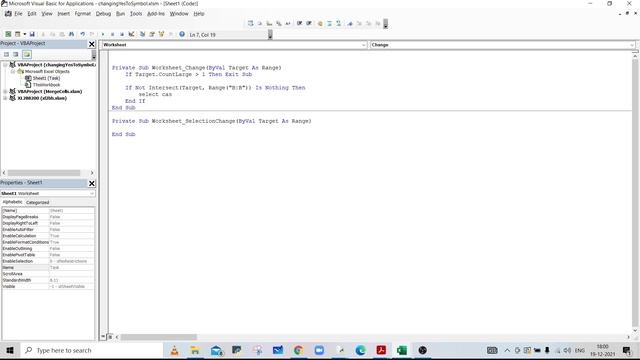This screenshot has height=360, width=640.
Task: Open Microsoft Edge from the taskbar
Action: (x=360, y=350)
